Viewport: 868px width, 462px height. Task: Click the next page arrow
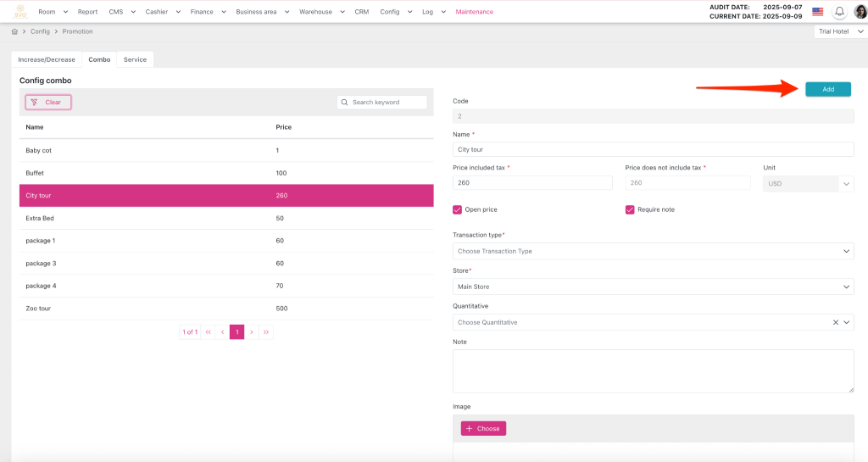tap(252, 332)
